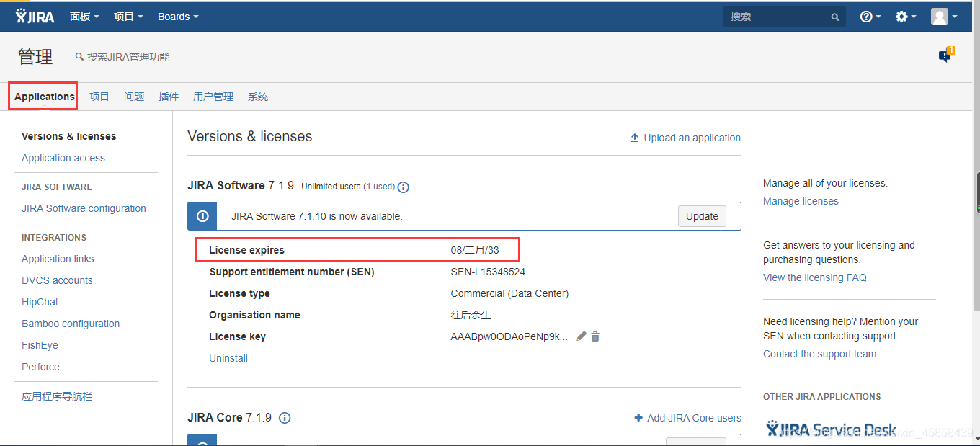The width and height of the screenshot is (980, 446).
Task: Open Bamboo configuration in sidebar
Action: click(x=71, y=324)
